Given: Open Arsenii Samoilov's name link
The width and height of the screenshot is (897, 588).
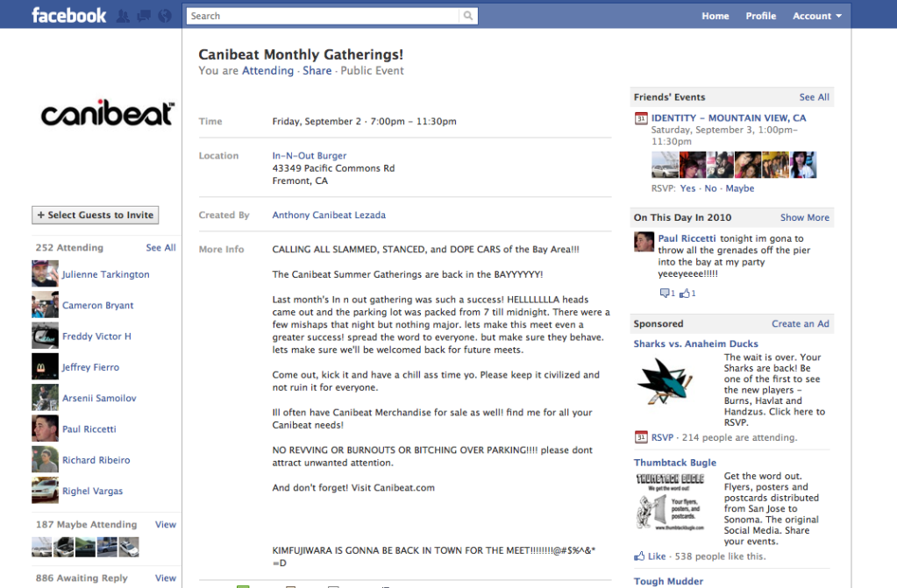Looking at the screenshot, I should pyautogui.click(x=99, y=398).
